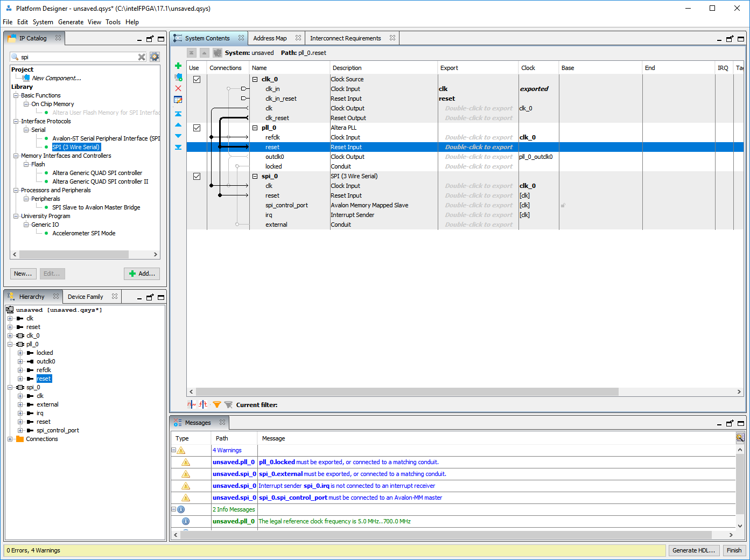Screen dimensions: 750x560
Task: Click the IP Catalog search field
Action: pyautogui.click(x=78, y=57)
